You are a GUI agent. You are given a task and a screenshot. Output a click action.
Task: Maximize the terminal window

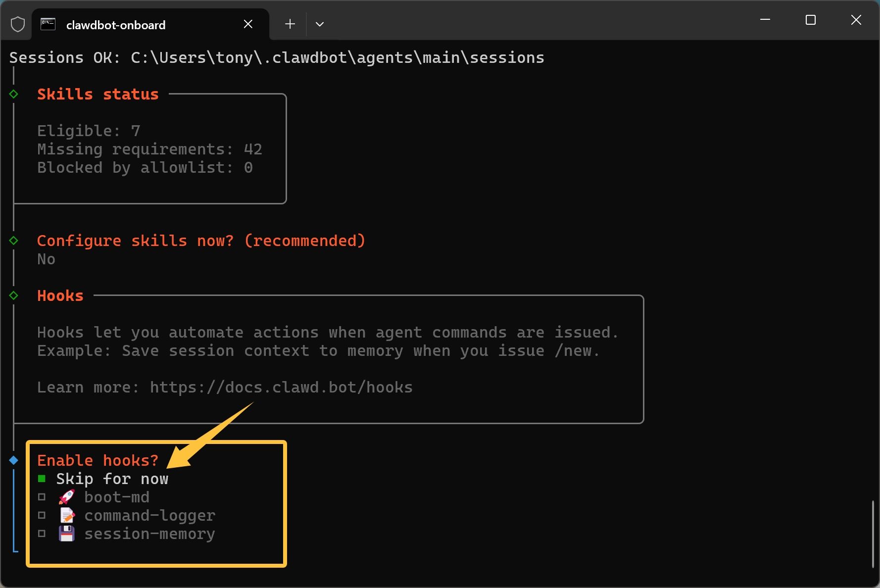pos(811,20)
